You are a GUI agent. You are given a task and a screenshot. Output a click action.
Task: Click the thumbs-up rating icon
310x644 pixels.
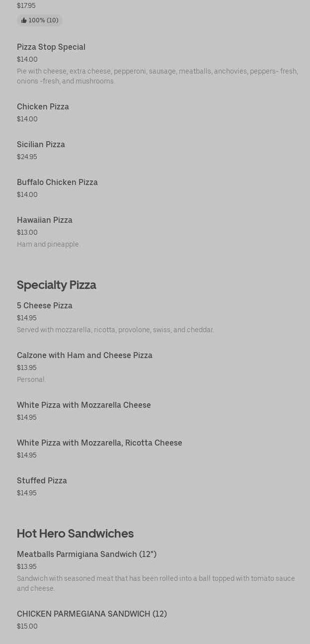click(24, 20)
